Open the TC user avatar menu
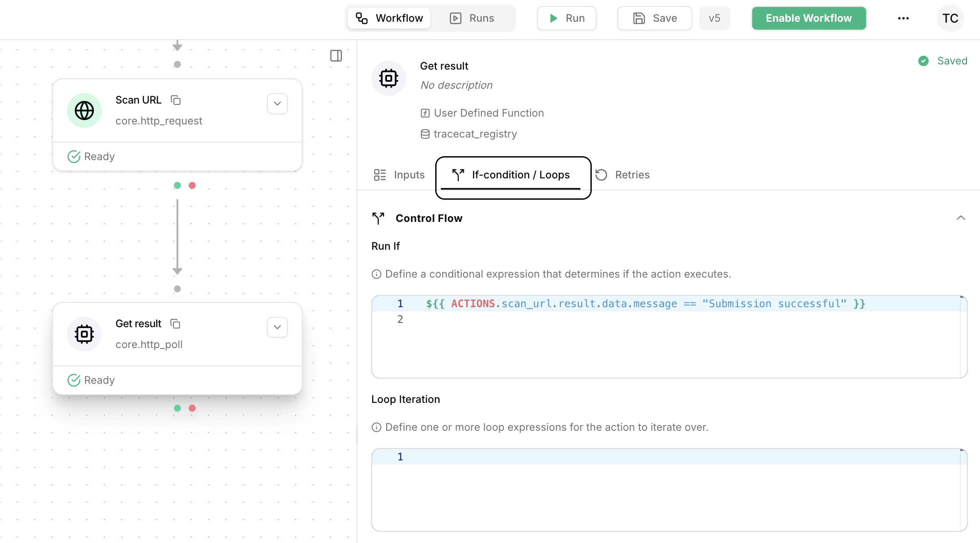This screenshot has height=543, width=980. (x=950, y=18)
